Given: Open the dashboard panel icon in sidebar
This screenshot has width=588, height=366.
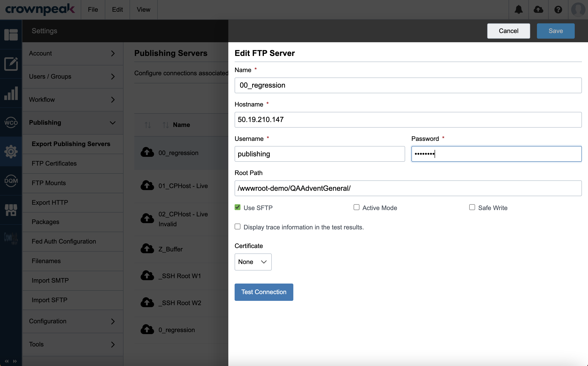Looking at the screenshot, I should 11,35.
